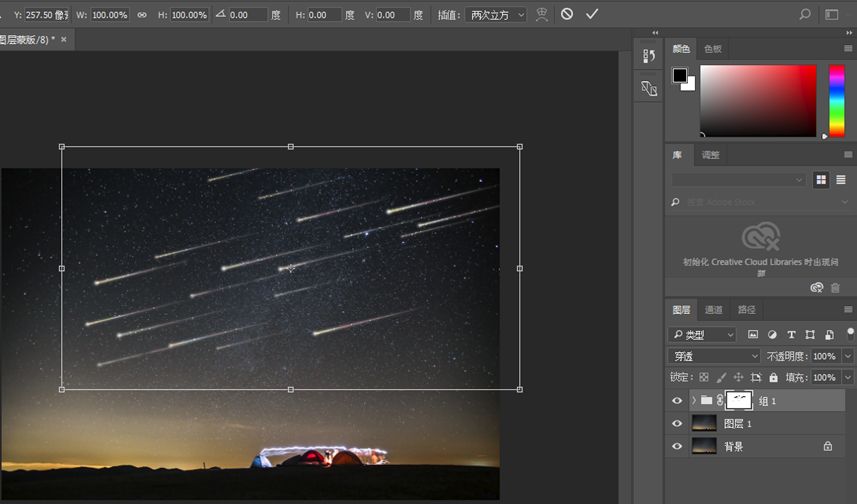Open the library selection dropdown

tap(738, 180)
